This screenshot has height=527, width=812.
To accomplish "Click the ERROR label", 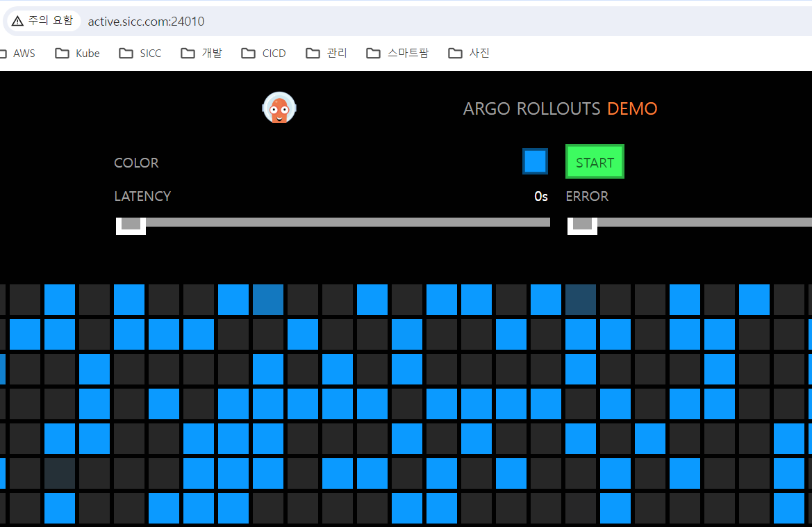I will coord(587,196).
